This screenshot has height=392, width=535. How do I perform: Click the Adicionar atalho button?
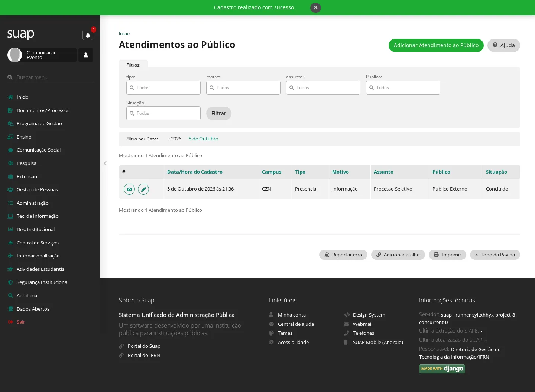pos(398,255)
